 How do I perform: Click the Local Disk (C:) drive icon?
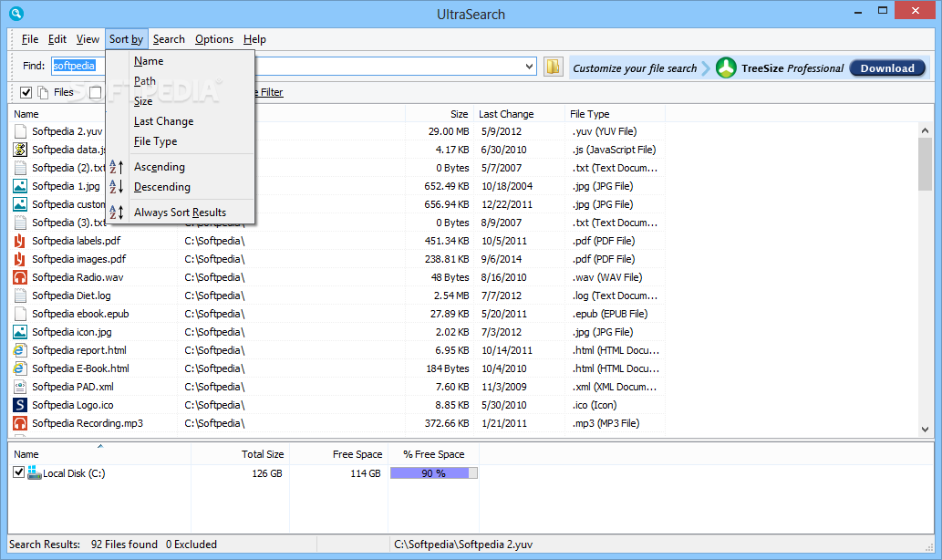click(35, 472)
